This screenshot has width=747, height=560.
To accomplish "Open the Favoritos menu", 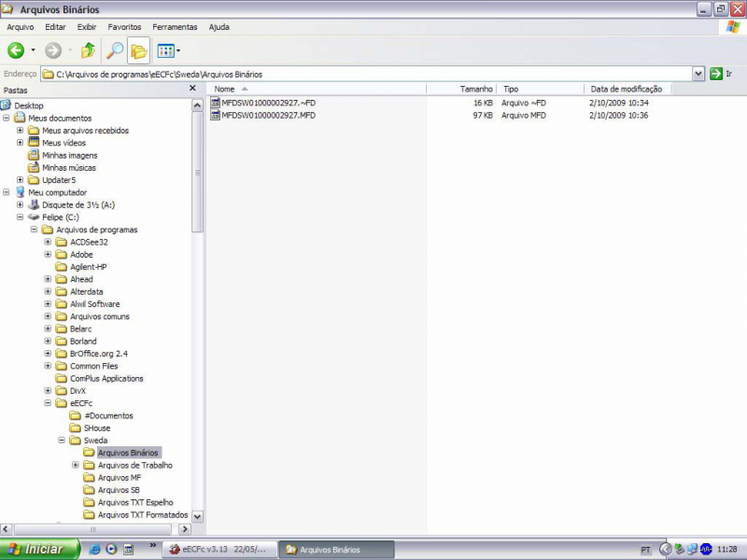I will click(x=124, y=27).
